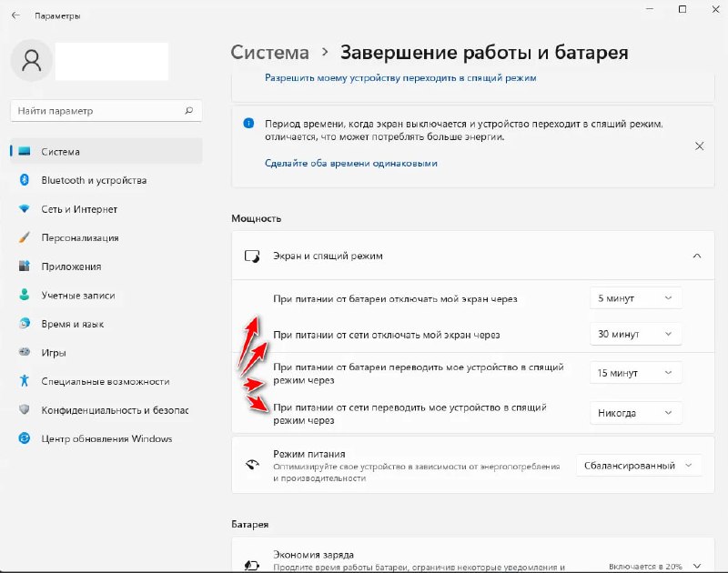Open the plugged-in sleep dropdown showing Никогда
The width and height of the screenshot is (728, 573).
coord(635,413)
